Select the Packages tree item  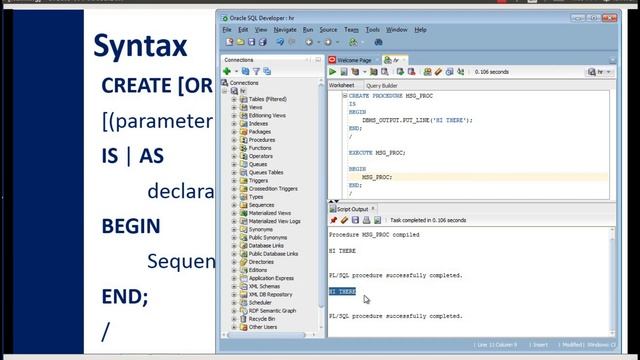point(260,132)
